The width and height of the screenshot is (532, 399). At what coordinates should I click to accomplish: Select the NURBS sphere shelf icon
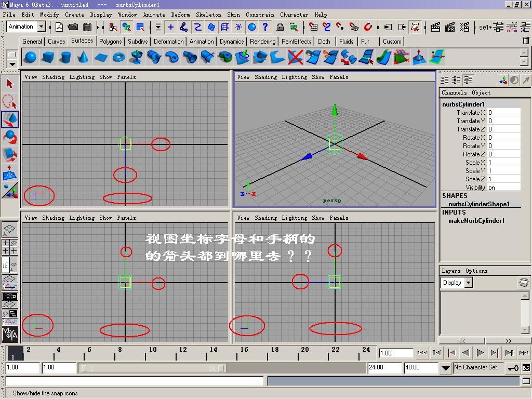pyautogui.click(x=31, y=57)
